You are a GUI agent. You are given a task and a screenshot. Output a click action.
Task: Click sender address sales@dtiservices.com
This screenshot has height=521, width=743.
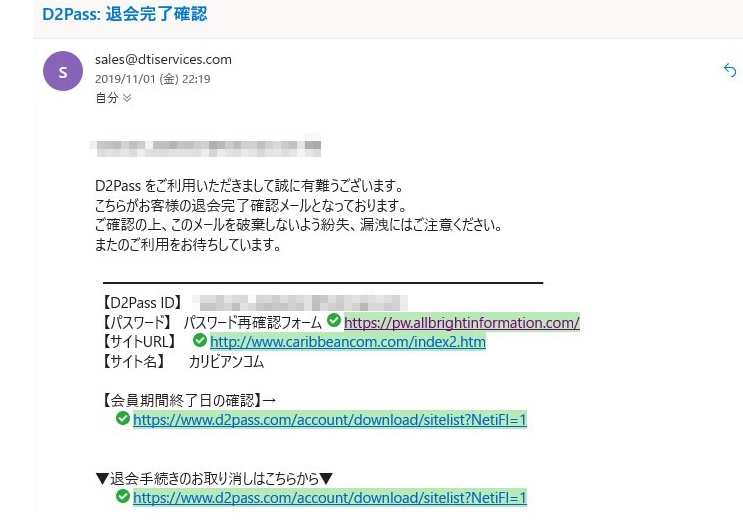163,59
